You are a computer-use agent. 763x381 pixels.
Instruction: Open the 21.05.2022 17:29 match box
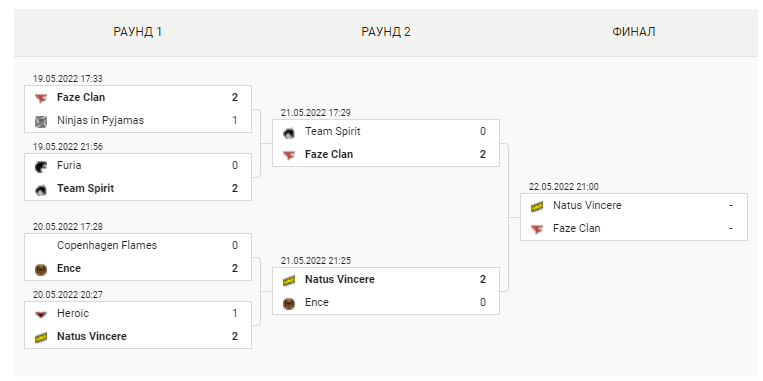386,143
